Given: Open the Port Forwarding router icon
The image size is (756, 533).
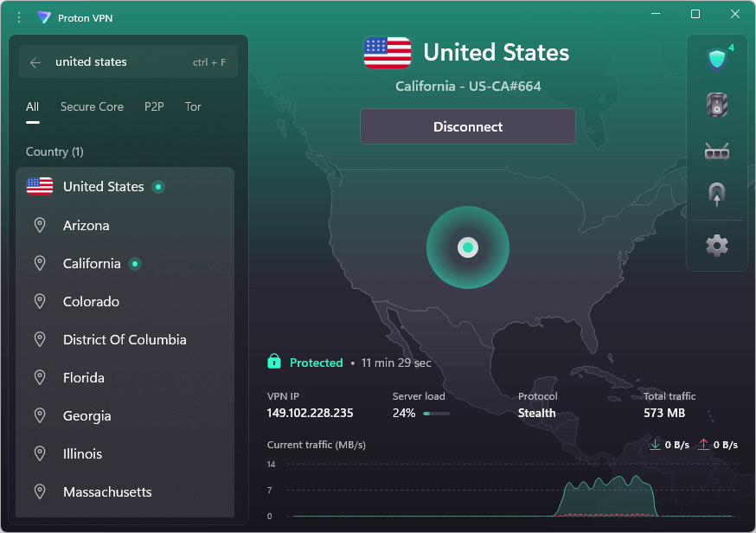Looking at the screenshot, I should (x=716, y=152).
